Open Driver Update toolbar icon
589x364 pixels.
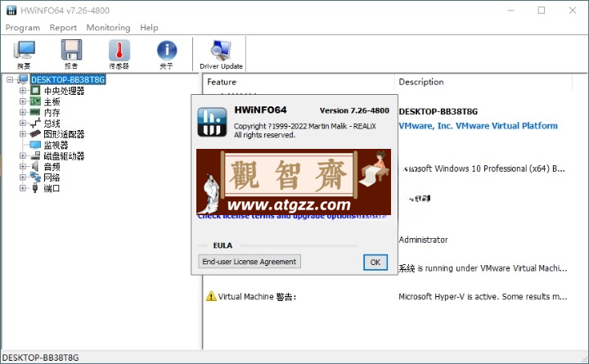(221, 50)
